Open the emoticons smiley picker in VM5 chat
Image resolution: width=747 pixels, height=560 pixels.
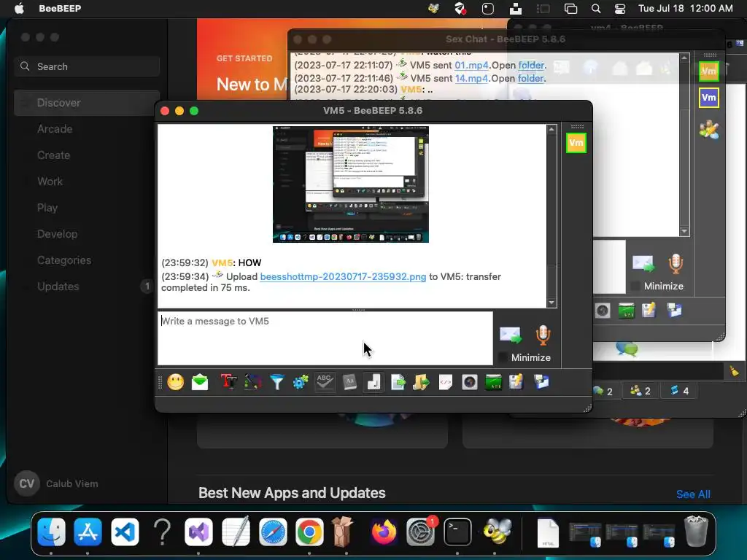[175, 382]
